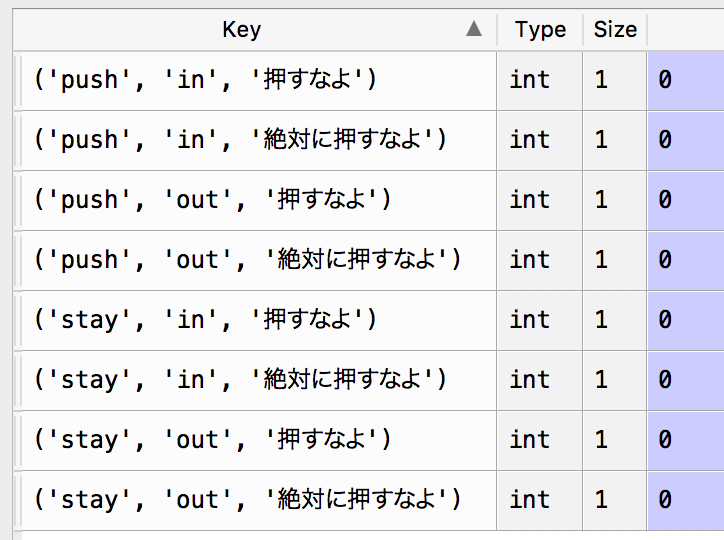
Task: Select key ('stay', 'out', '絶対に押すなよ')
Action: pos(247,500)
